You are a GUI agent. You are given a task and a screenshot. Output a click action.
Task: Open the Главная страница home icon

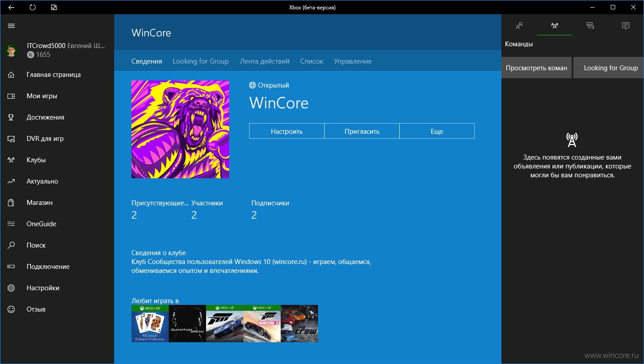12,75
